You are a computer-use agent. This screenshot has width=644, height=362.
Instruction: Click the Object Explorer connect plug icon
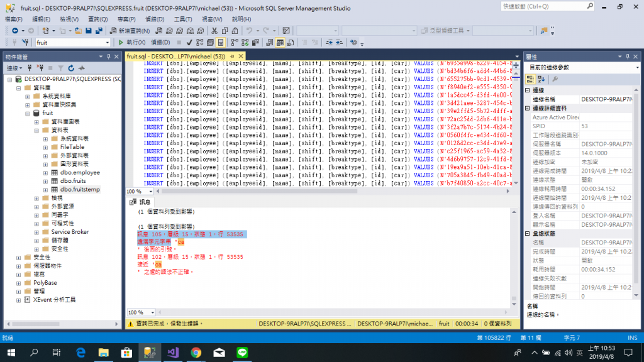tap(30, 68)
